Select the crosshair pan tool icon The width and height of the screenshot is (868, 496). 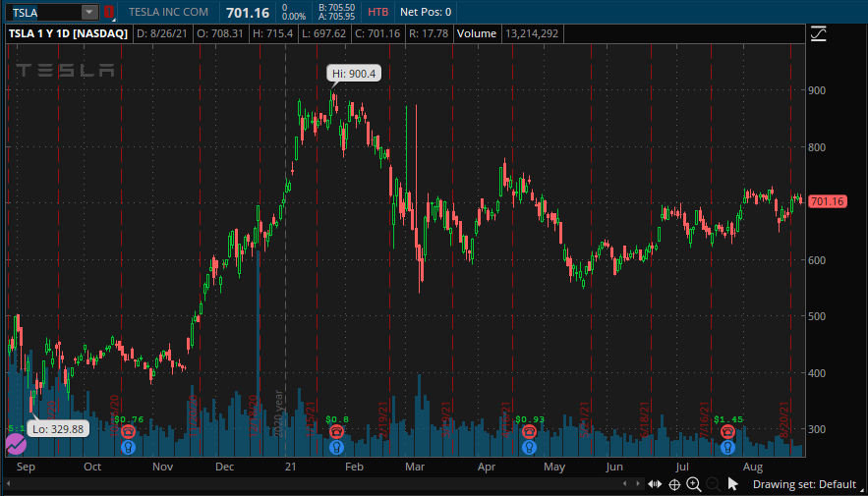coord(674,485)
